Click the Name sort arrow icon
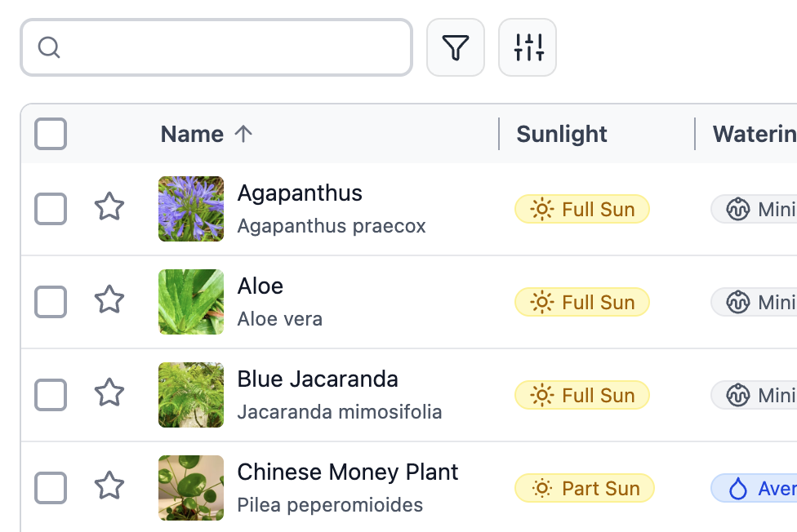 coord(243,134)
